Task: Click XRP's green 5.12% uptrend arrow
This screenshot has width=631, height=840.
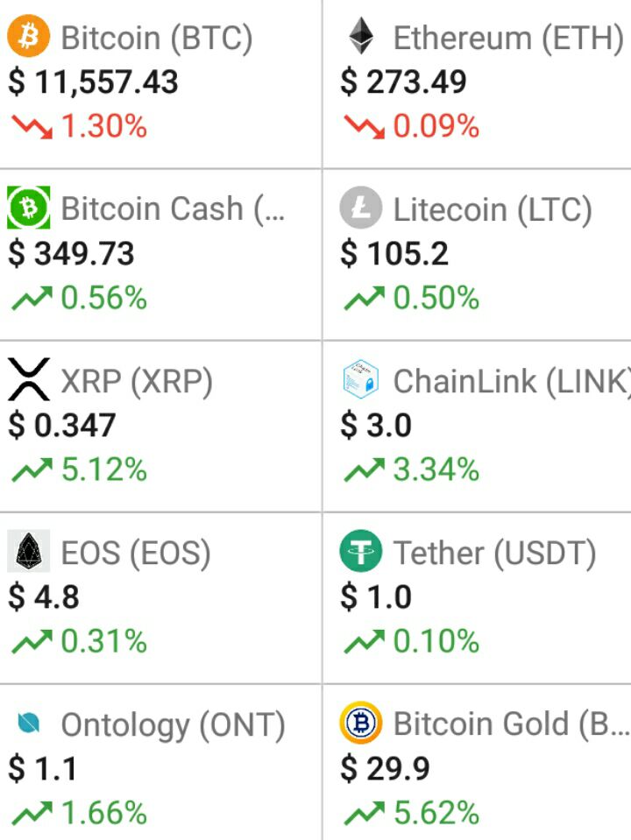Action: pyautogui.click(x=32, y=471)
